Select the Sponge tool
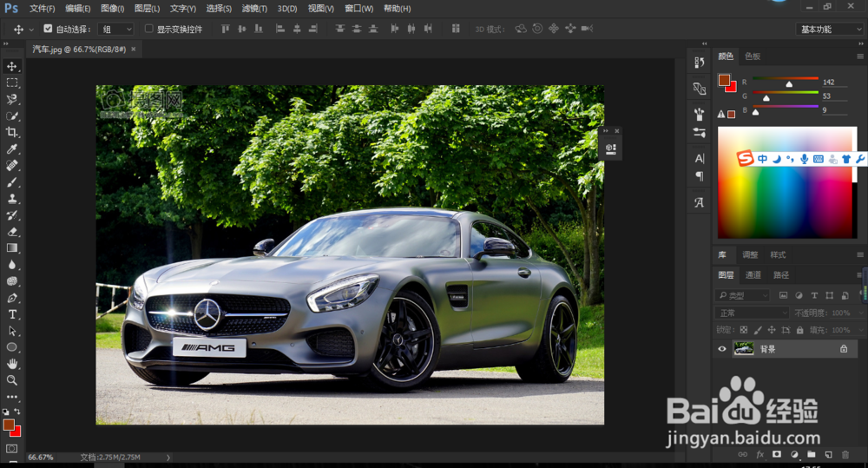Viewport: 868px width, 468px height. [x=11, y=281]
